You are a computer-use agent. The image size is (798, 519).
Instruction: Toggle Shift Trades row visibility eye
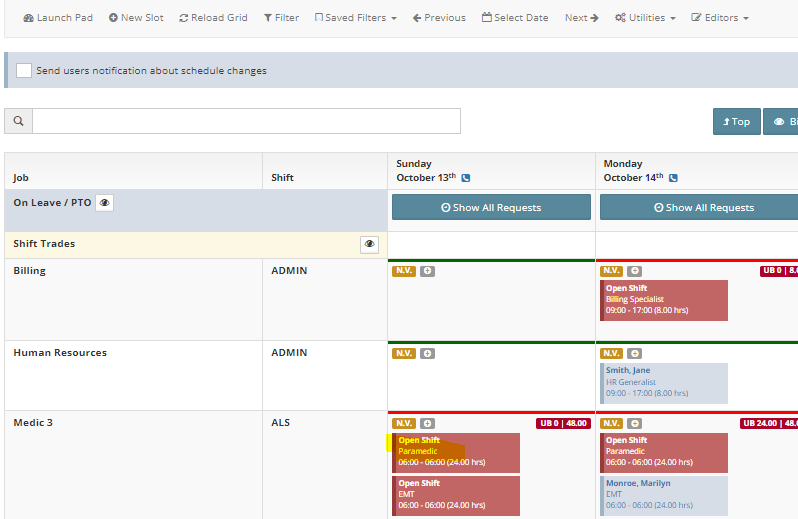pos(369,244)
